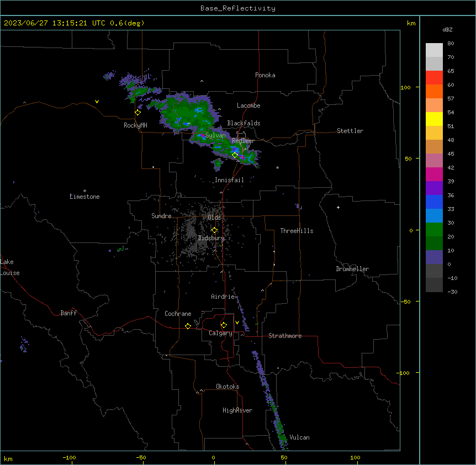Click the km unit label on the bottom axis
Viewport: 476px width, 465px height.
coord(8,458)
